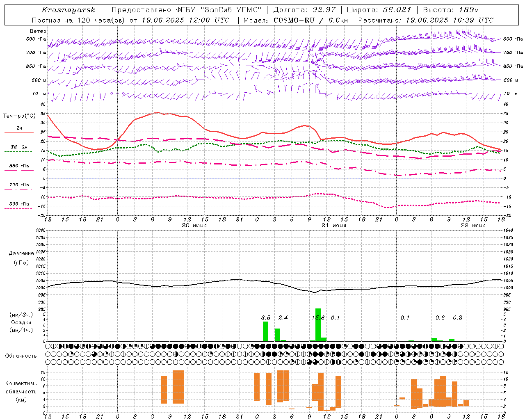The width and height of the screenshot is (525, 420).
Task: Click the 20 июня date label
Action: tap(194, 226)
